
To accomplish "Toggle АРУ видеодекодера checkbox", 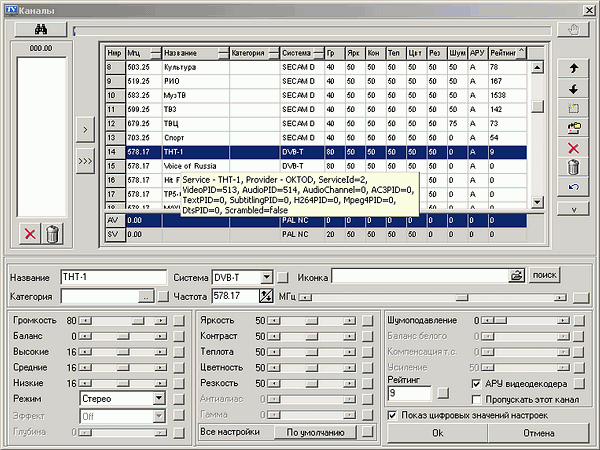I will click(475, 383).
